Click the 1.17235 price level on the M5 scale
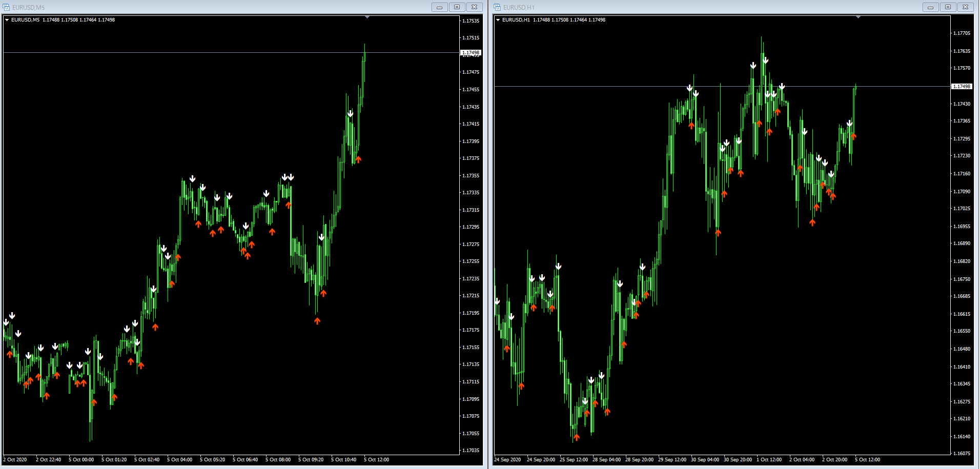Image resolution: width=980 pixels, height=469 pixels. [x=471, y=279]
